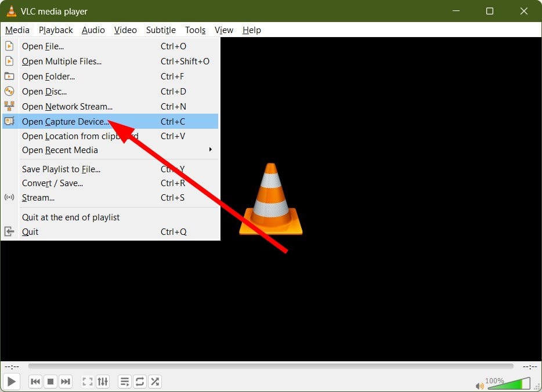This screenshot has width=542, height=392.
Task: Choose Open Disc... entry
Action: coord(110,91)
